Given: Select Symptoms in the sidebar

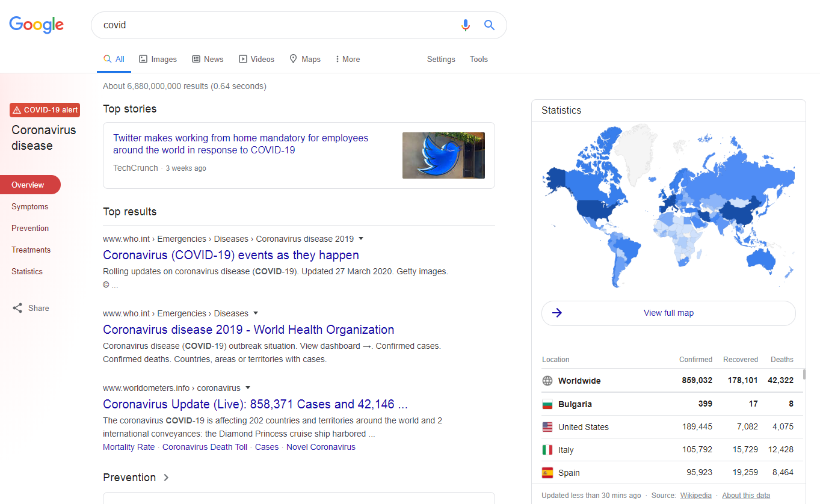Looking at the screenshot, I should click(30, 206).
